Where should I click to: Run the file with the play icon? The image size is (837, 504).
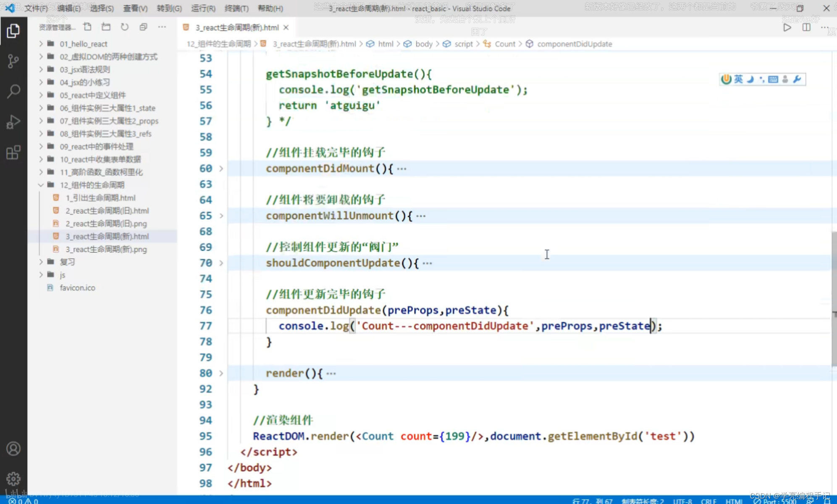tap(787, 27)
